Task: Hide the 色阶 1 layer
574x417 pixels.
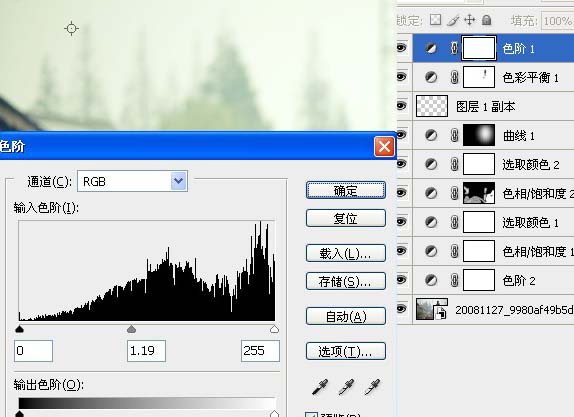Action: [x=402, y=47]
